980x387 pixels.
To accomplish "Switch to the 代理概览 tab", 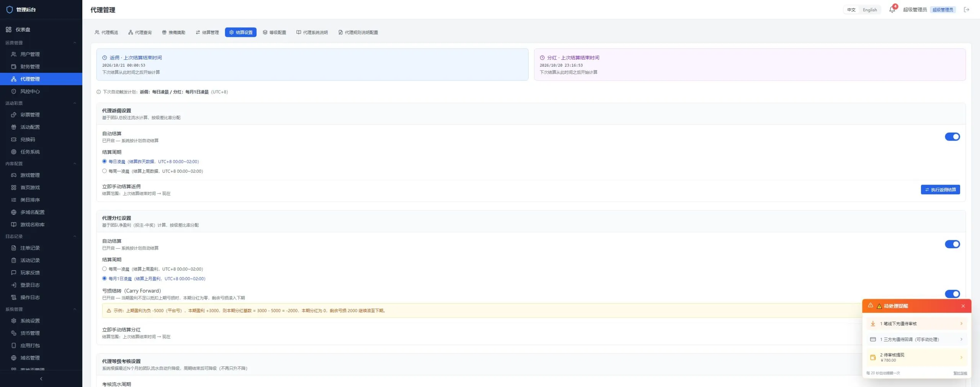I will pyautogui.click(x=106, y=33).
